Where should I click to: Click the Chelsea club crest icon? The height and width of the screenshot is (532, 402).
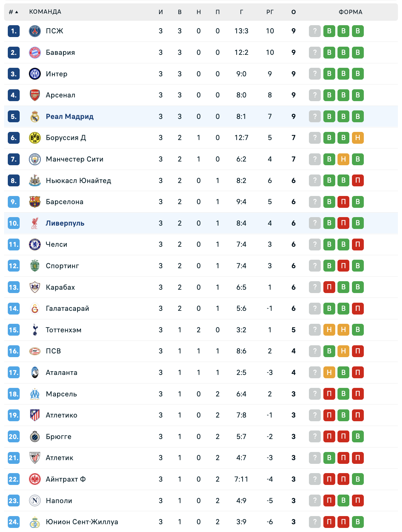click(35, 245)
